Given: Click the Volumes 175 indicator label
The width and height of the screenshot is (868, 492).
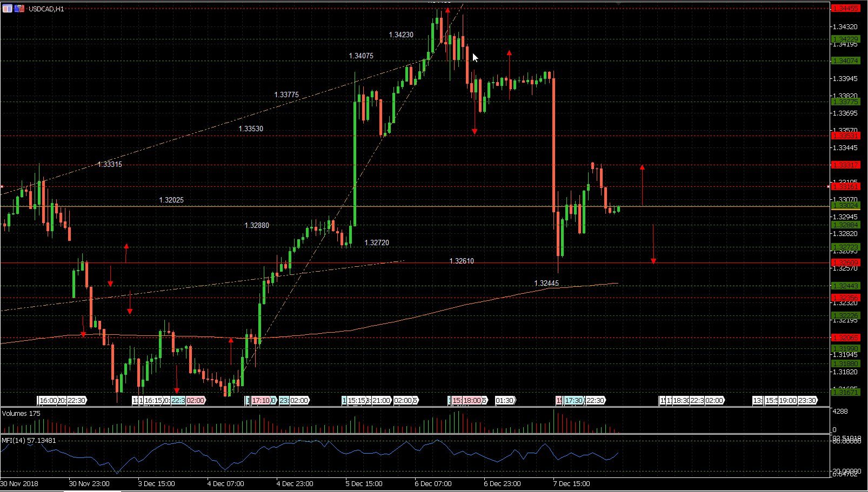Looking at the screenshot, I should 21,414.
